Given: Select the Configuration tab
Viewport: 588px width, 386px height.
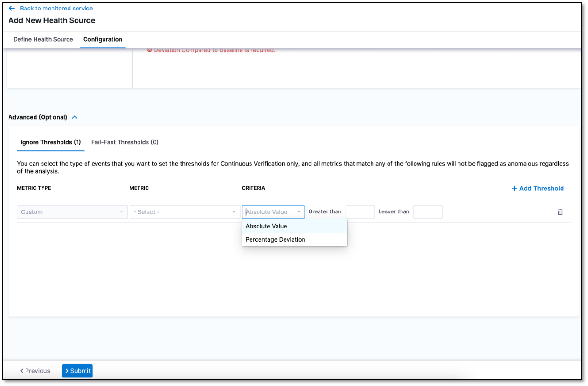Looking at the screenshot, I should (x=103, y=39).
